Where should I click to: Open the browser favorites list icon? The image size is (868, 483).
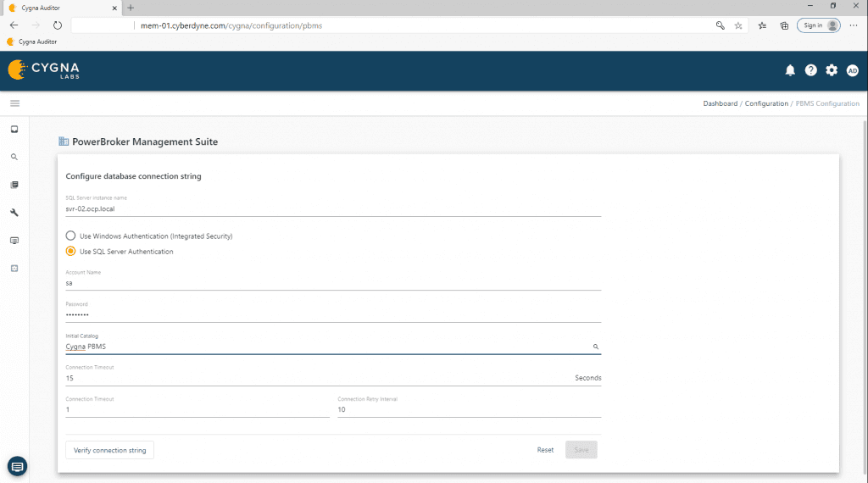762,25
